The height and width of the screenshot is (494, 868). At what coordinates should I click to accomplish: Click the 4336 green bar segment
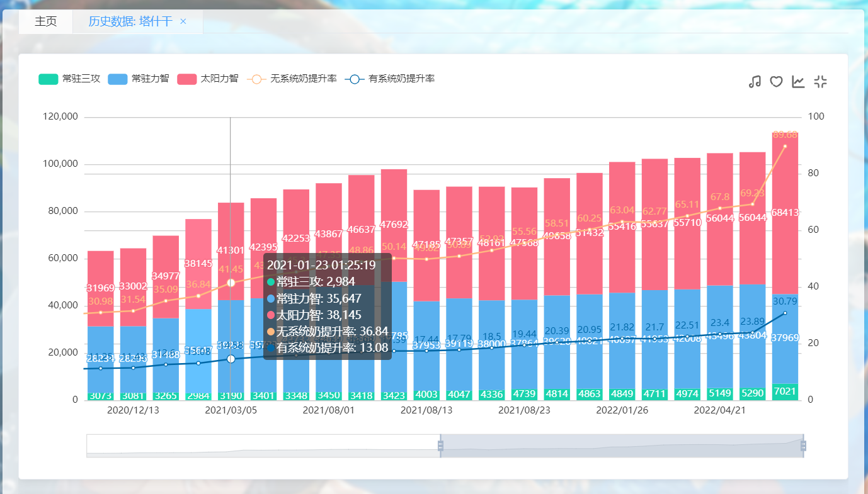tap(492, 395)
